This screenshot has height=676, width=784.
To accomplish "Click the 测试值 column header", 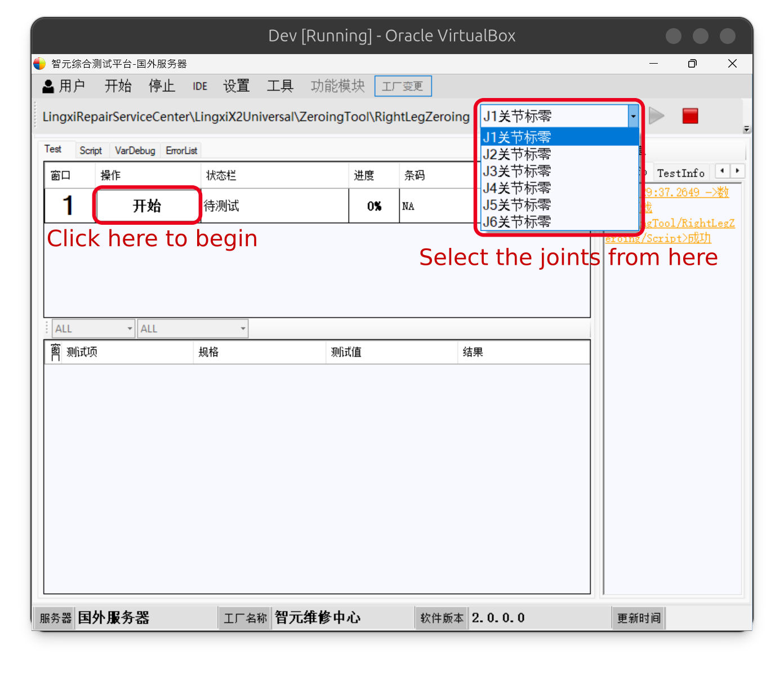I will pyautogui.click(x=392, y=352).
